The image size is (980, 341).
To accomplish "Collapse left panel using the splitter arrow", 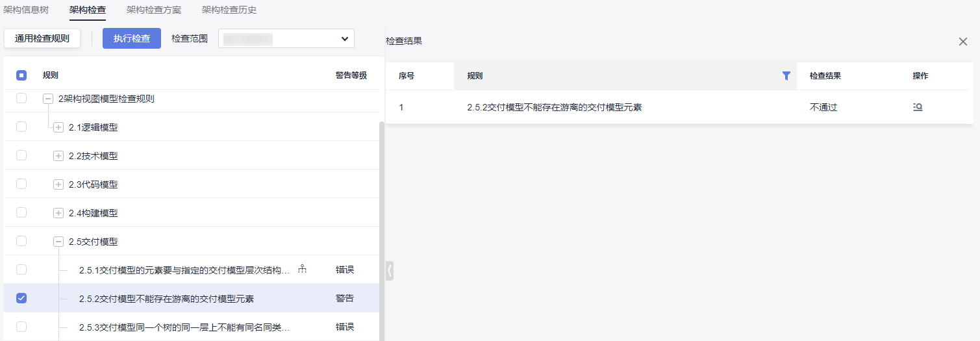I will point(390,271).
